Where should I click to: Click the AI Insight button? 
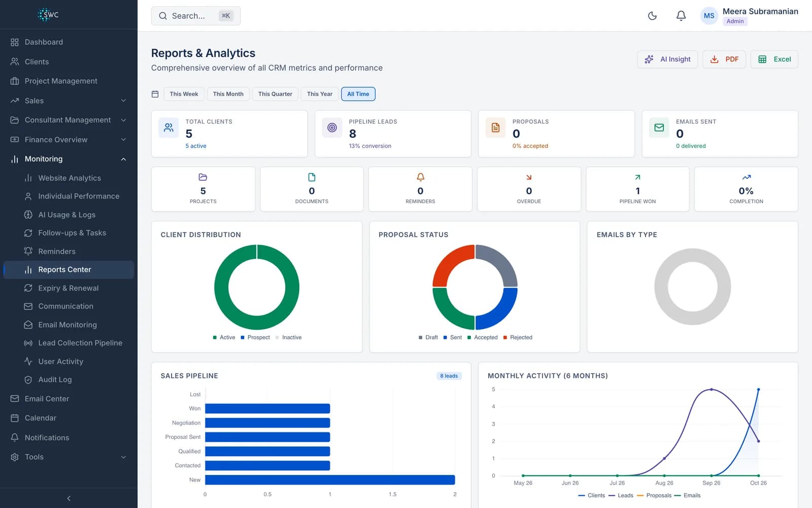pyautogui.click(x=667, y=59)
